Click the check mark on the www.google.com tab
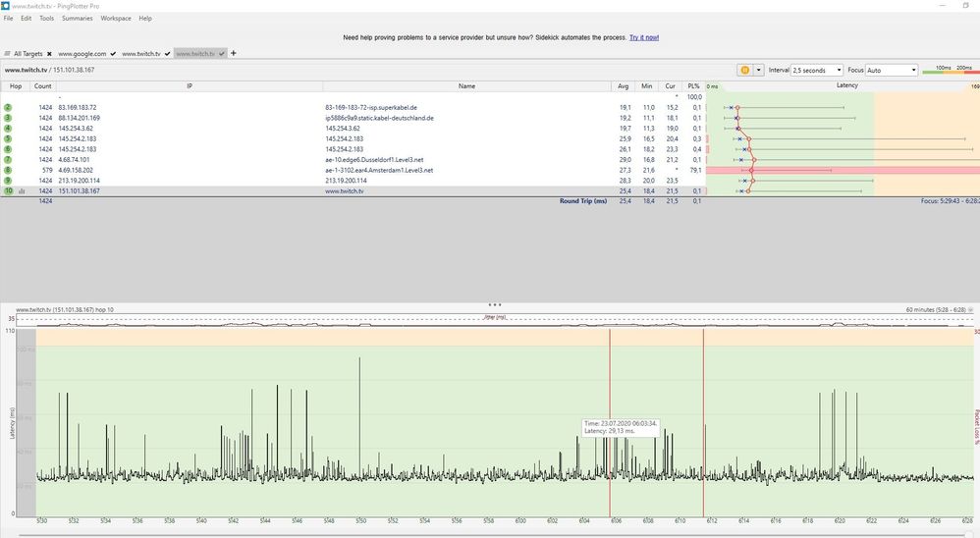The image size is (980, 538). pyautogui.click(x=114, y=53)
